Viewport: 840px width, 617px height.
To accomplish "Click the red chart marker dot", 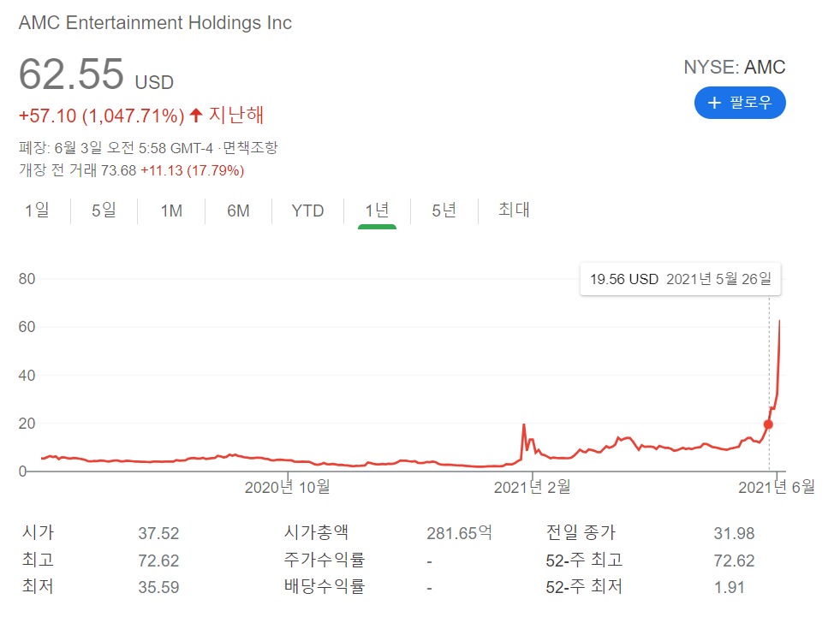I will [768, 424].
